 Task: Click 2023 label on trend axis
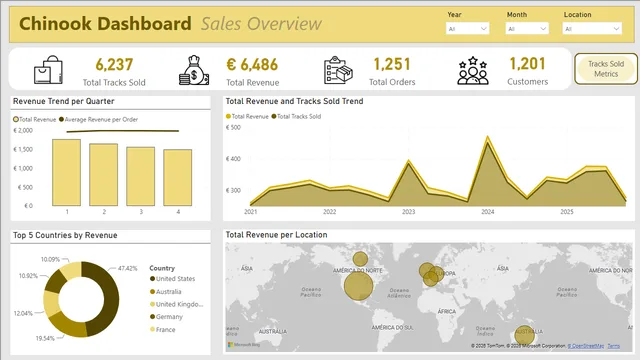(x=409, y=211)
